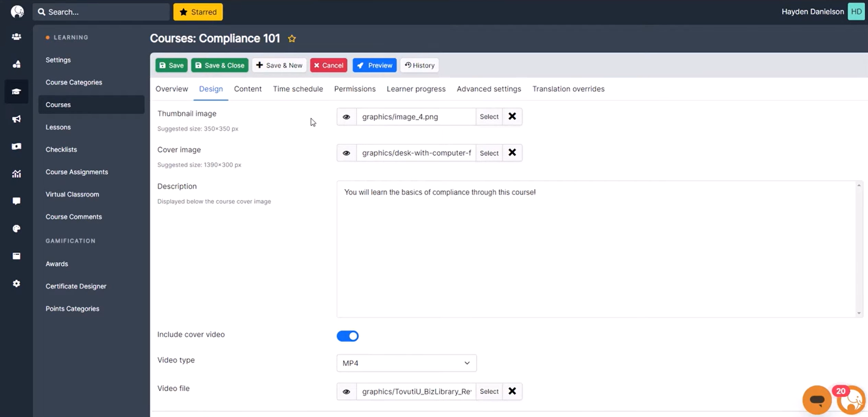Screen dimensions: 868x417
Task: Open the Advanced settings tab
Action: [489, 89]
